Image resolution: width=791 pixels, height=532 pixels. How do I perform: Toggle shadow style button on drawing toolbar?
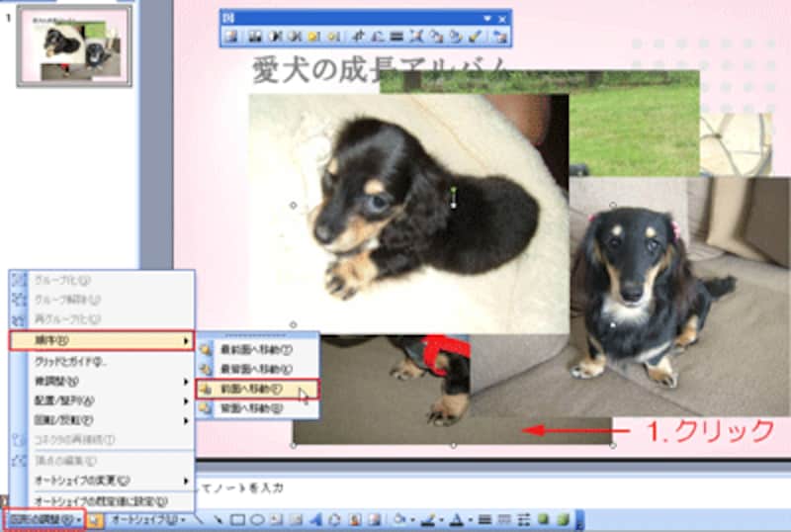[545, 519]
